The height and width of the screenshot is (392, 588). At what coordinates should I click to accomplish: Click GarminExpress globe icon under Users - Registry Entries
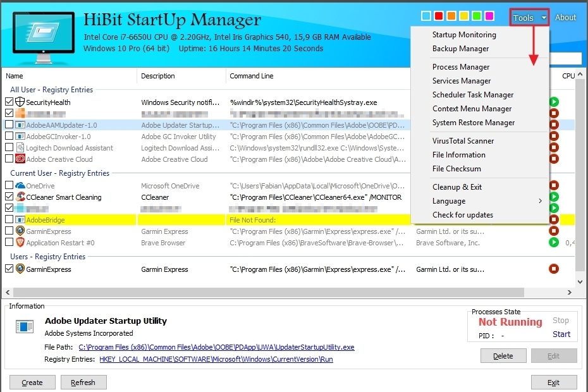[x=20, y=269]
